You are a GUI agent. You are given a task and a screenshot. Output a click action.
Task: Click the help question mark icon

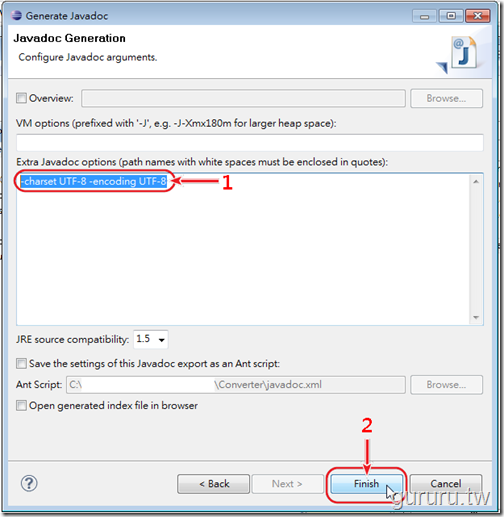[x=29, y=483]
